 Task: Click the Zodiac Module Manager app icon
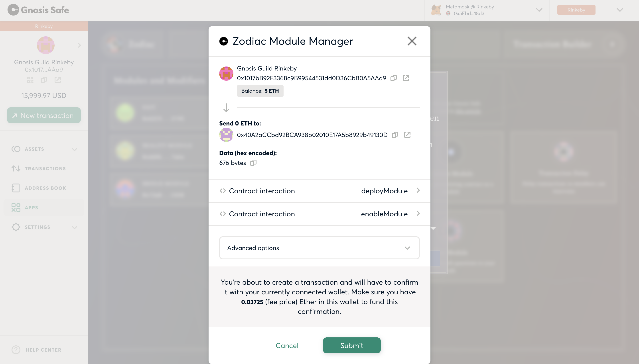point(223,41)
